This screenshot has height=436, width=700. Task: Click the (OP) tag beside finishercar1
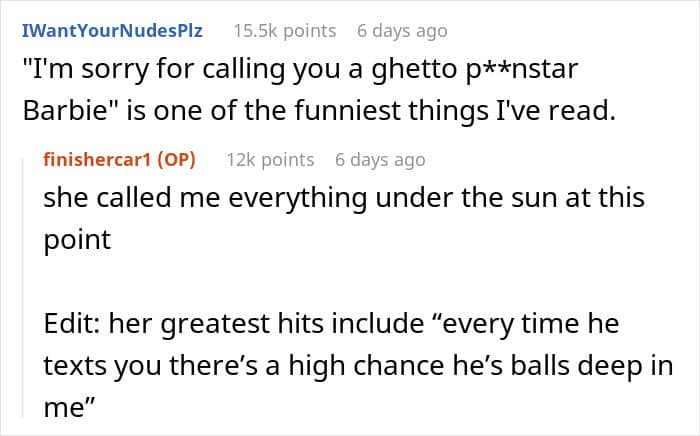pyautogui.click(x=179, y=160)
